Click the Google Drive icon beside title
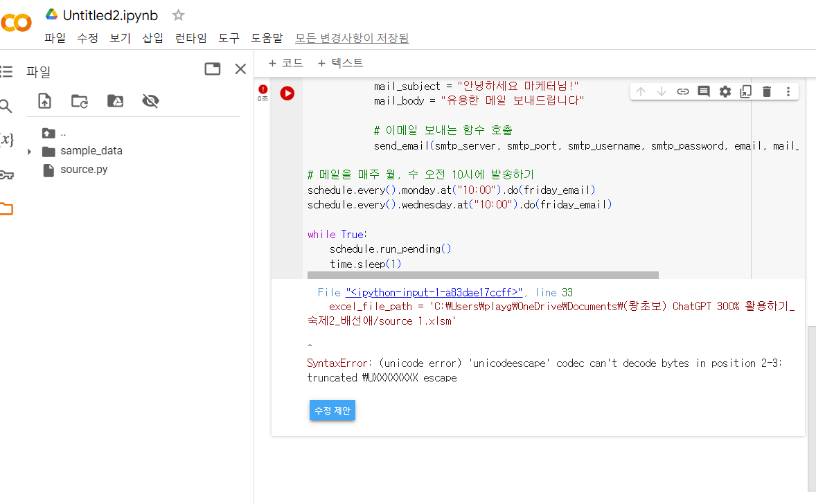The width and height of the screenshot is (816, 504). pos(51,15)
